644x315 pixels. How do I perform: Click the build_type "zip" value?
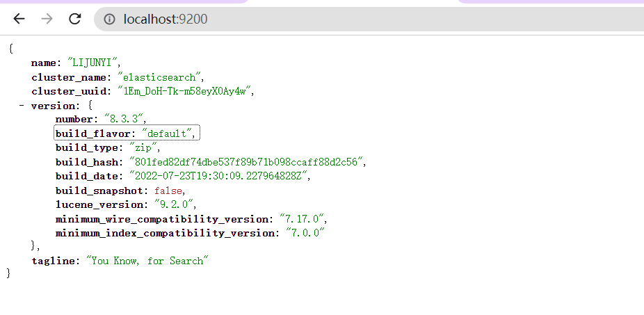145,147
